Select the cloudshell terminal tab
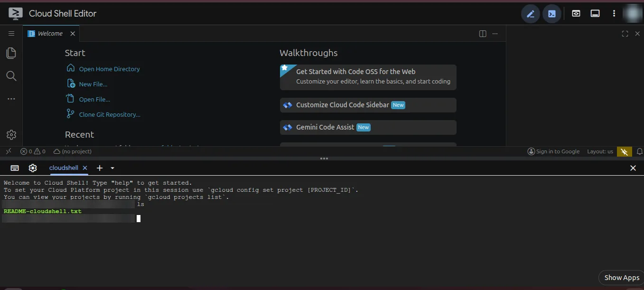The image size is (644, 290). pos(64,168)
